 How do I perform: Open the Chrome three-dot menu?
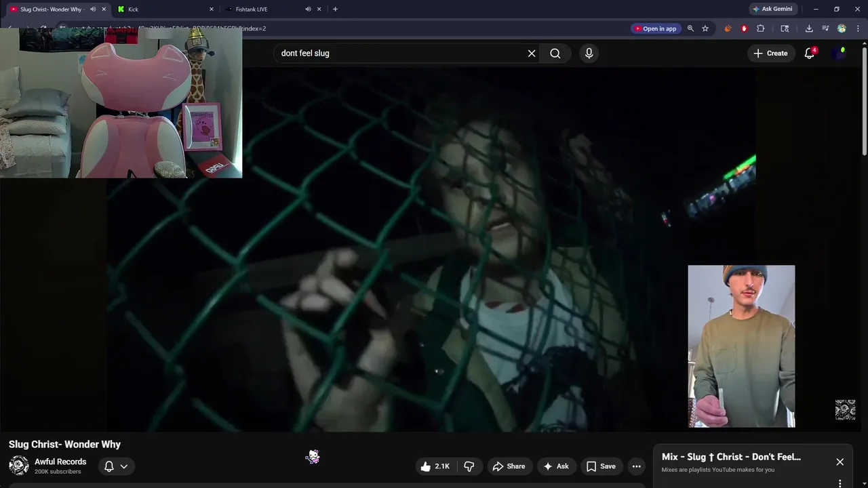click(859, 28)
